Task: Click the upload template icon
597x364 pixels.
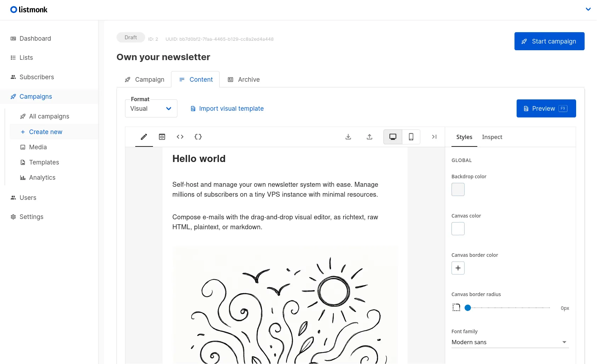Action: pos(369,137)
